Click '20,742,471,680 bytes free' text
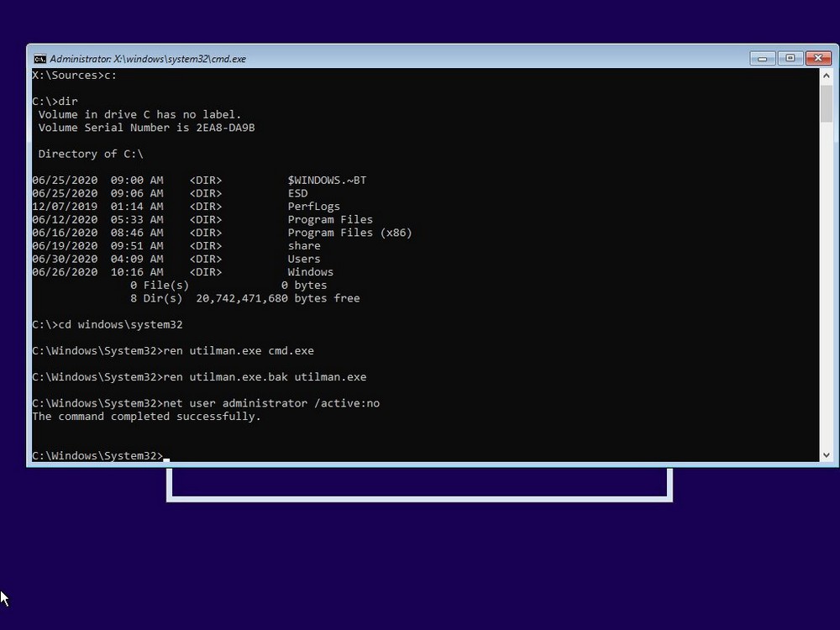Screen dimensions: 840x630 pyautogui.click(x=277, y=298)
